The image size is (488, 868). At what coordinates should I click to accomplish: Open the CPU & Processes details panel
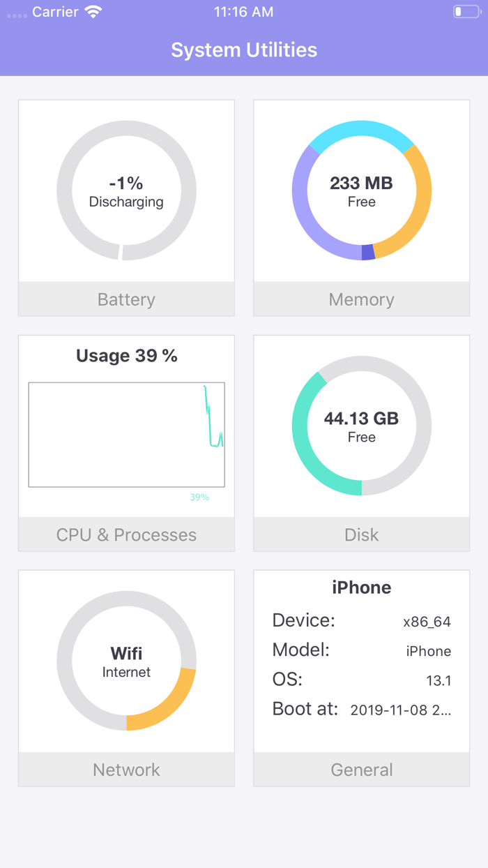[x=126, y=534]
